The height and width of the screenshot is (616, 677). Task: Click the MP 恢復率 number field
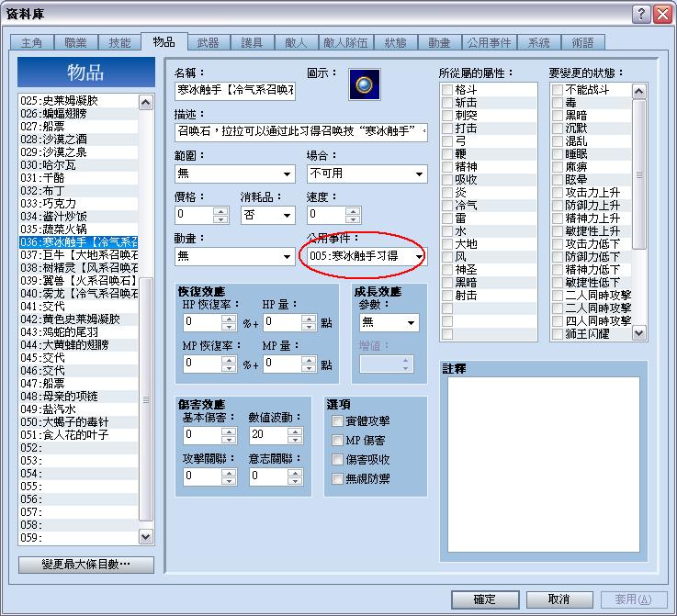pos(202,364)
